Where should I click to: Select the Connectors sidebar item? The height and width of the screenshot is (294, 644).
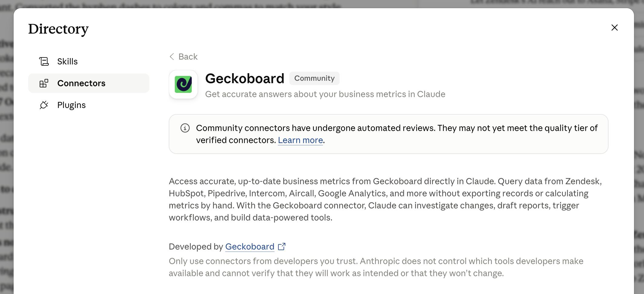pos(89,83)
